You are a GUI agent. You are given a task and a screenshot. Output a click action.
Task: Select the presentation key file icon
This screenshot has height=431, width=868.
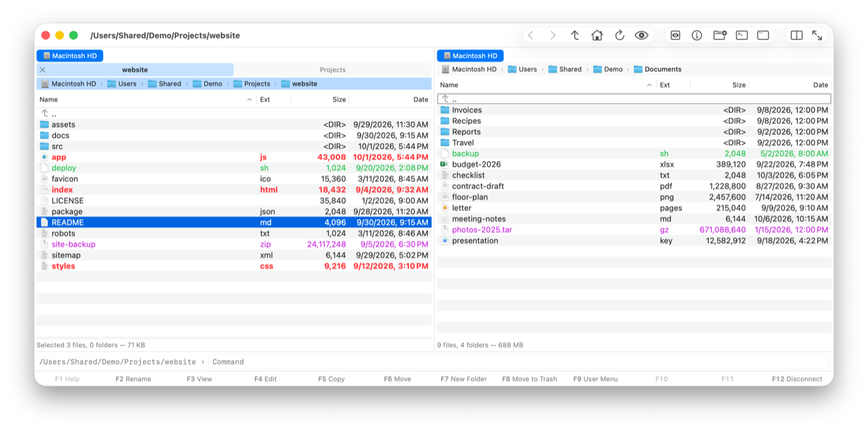444,241
